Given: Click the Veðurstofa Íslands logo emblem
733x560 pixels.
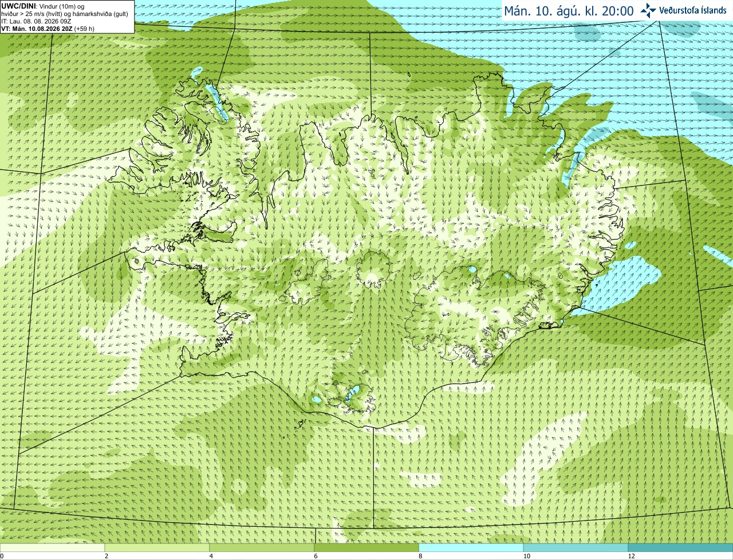Looking at the screenshot, I should coord(648,10).
